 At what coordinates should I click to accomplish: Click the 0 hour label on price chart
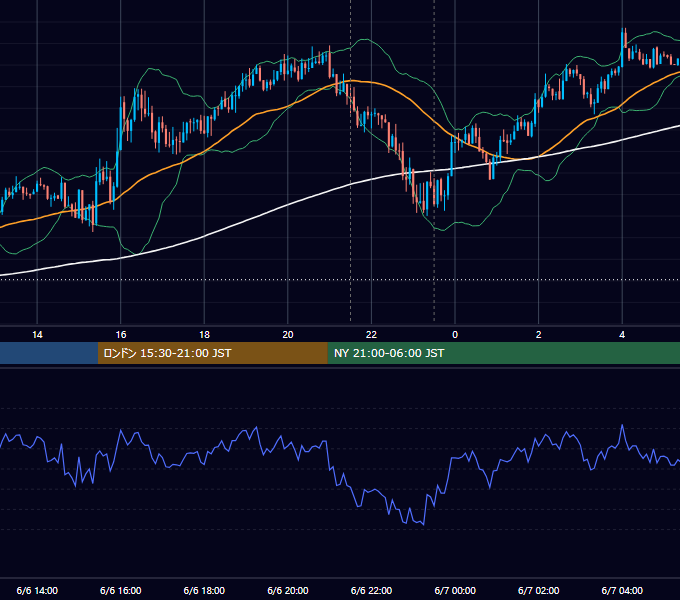[455, 335]
